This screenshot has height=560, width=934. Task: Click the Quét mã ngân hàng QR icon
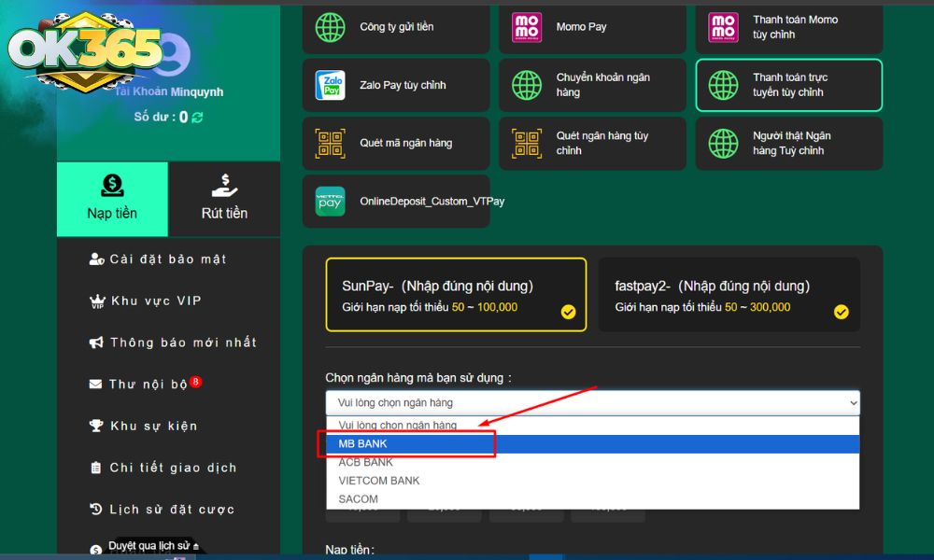tap(331, 143)
